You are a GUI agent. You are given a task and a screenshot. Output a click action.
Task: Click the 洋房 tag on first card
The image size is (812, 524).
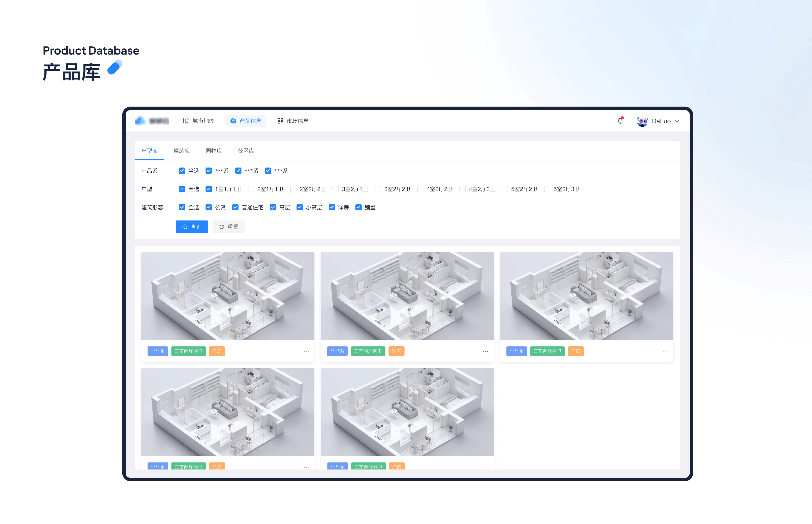[x=217, y=351]
